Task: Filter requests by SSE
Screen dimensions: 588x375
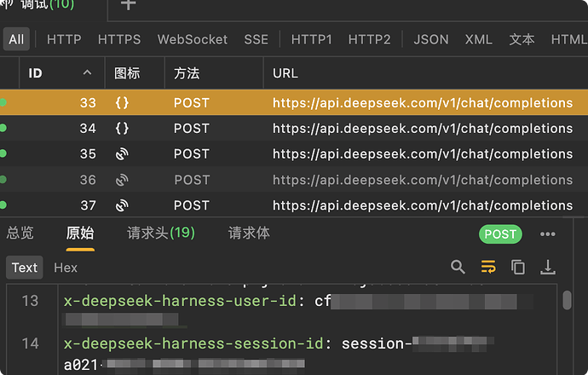Action: tap(257, 39)
